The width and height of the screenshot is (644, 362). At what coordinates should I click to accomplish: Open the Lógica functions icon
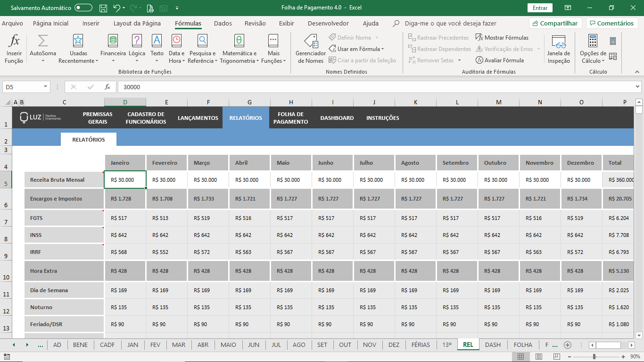coord(137,49)
